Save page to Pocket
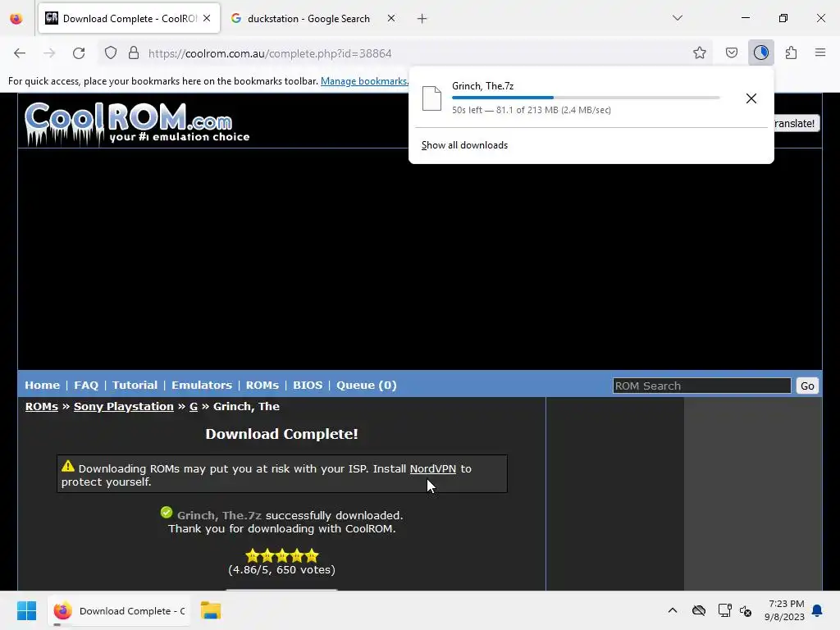 731,53
